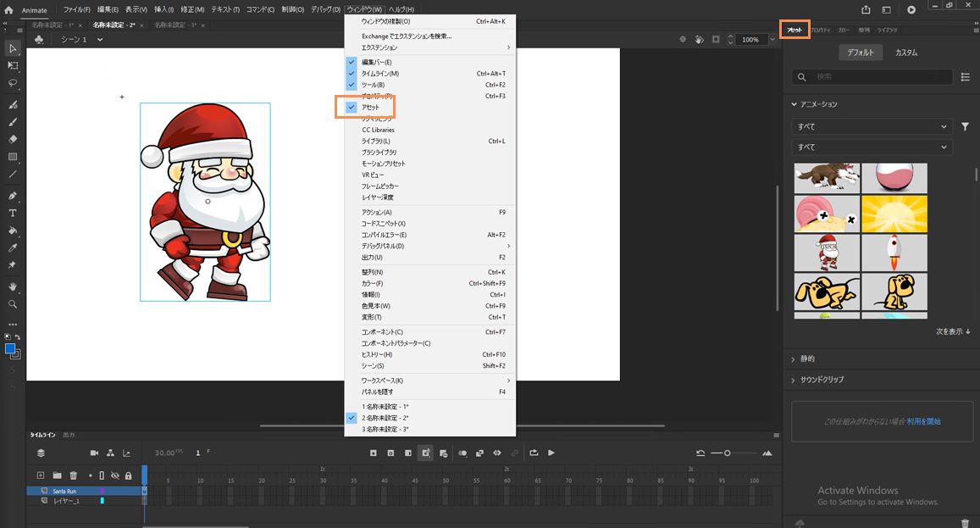This screenshot has height=528, width=980.
Task: Choose ライブラリ(L) from the window menu
Action: [x=430, y=141]
